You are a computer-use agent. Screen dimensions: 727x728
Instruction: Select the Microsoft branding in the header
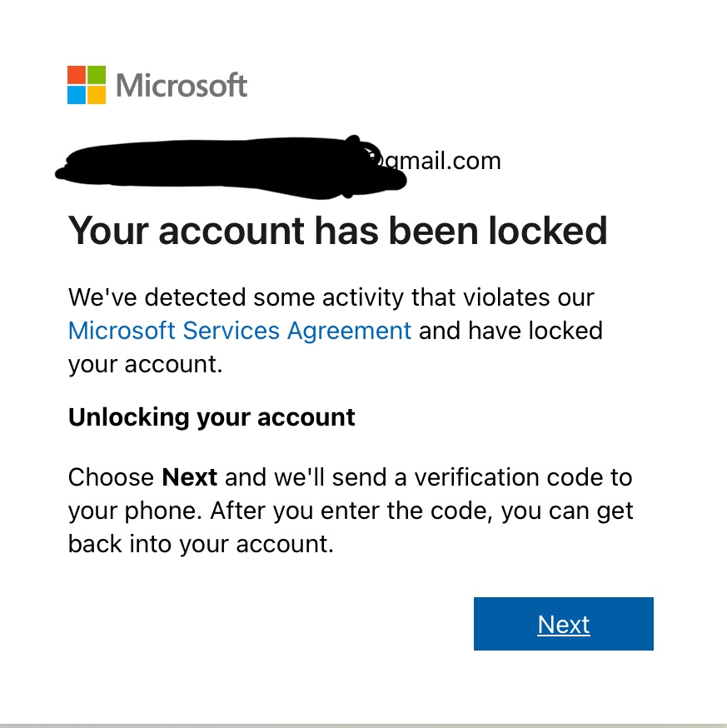157,84
